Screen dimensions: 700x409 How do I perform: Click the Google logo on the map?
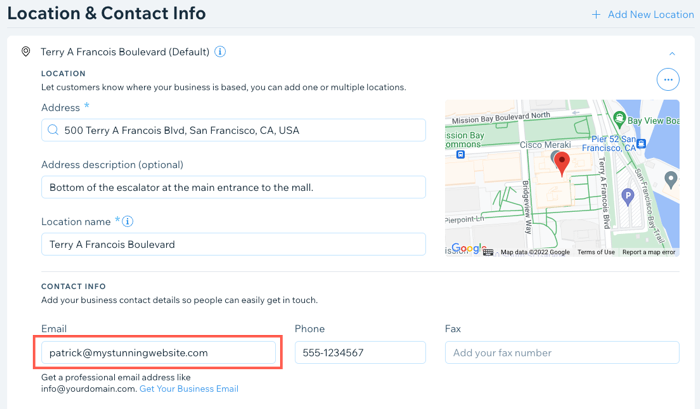[x=468, y=248]
